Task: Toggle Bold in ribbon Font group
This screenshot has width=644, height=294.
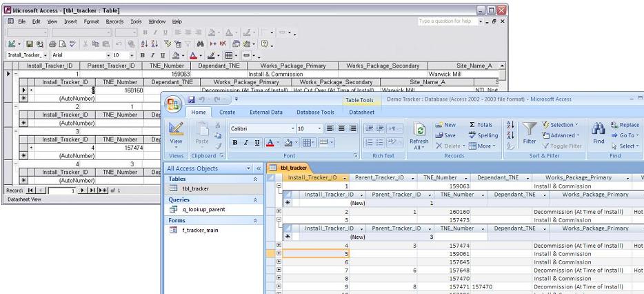Action: tap(235, 143)
